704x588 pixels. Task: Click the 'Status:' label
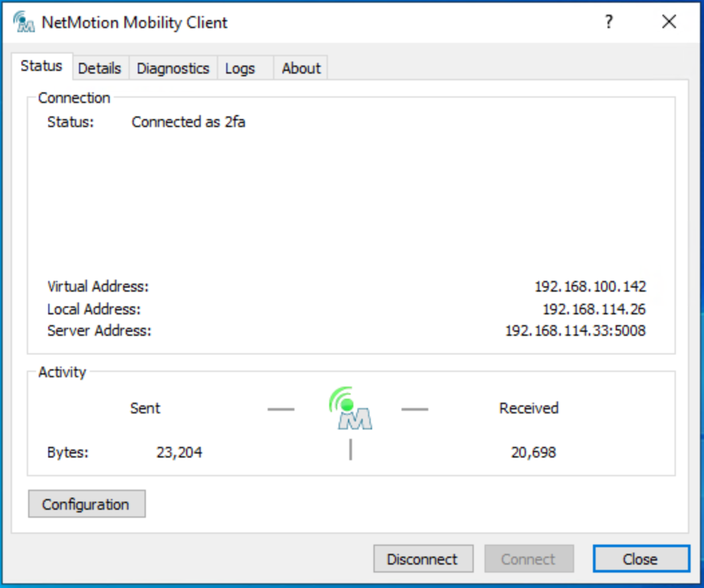(70, 122)
